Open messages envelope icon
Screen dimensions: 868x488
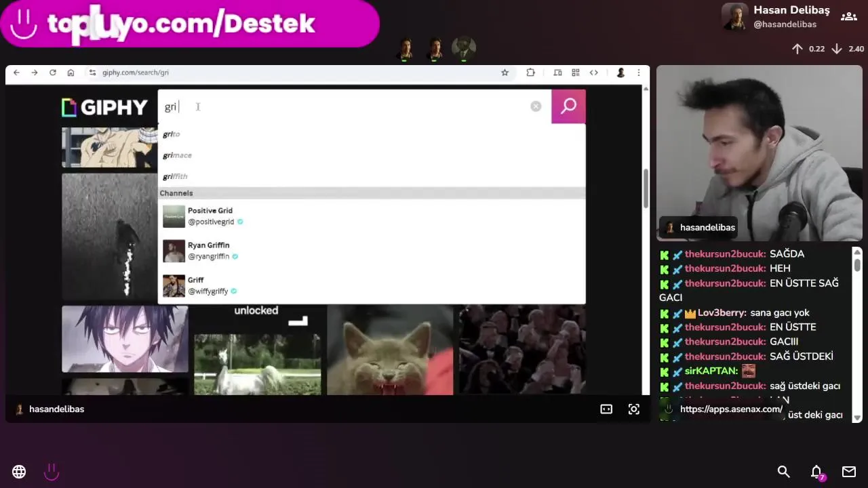pos(849,472)
